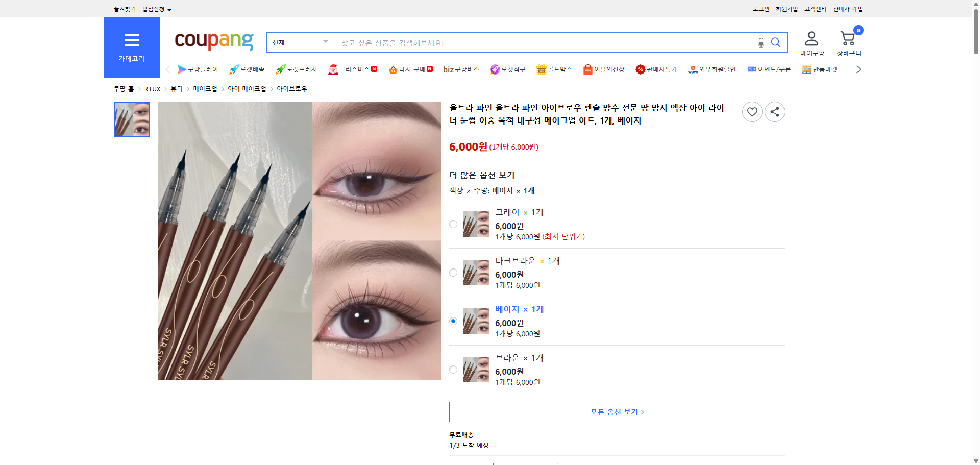Pick the 브라운 color option

(x=453, y=370)
